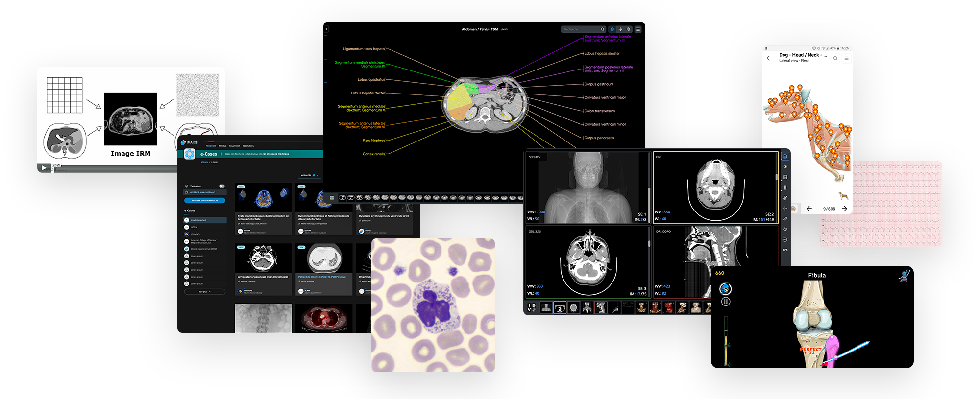The width and height of the screenshot is (980, 399).
Task: Go to previous image in Dog app
Action: [809, 209]
